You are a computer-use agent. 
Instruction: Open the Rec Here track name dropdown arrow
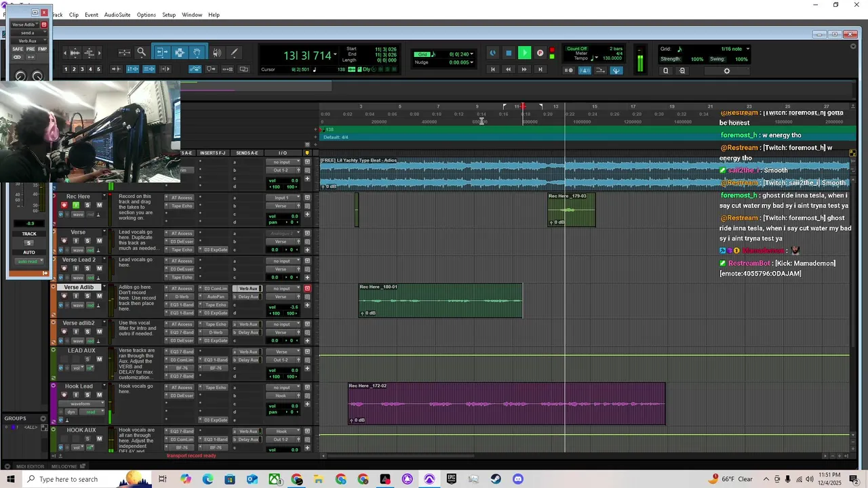104,197
